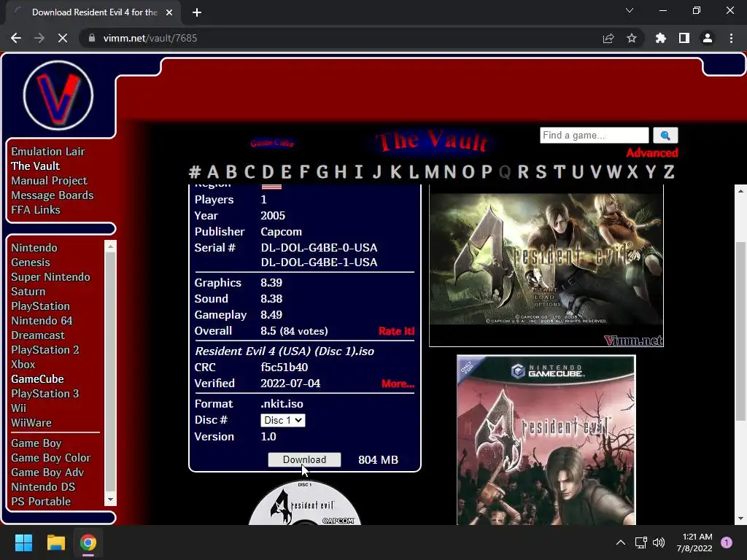Select Xbox in the systems list

coord(23,365)
